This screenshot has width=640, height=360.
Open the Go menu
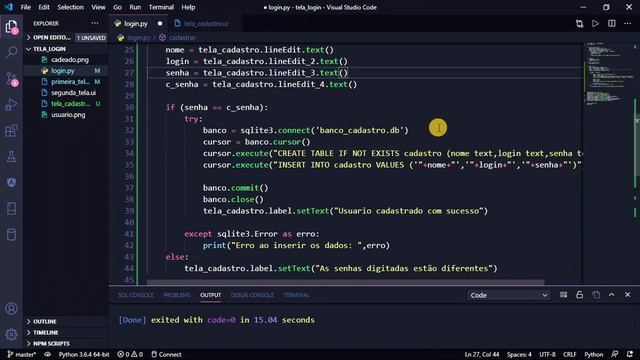pyautogui.click(x=117, y=7)
